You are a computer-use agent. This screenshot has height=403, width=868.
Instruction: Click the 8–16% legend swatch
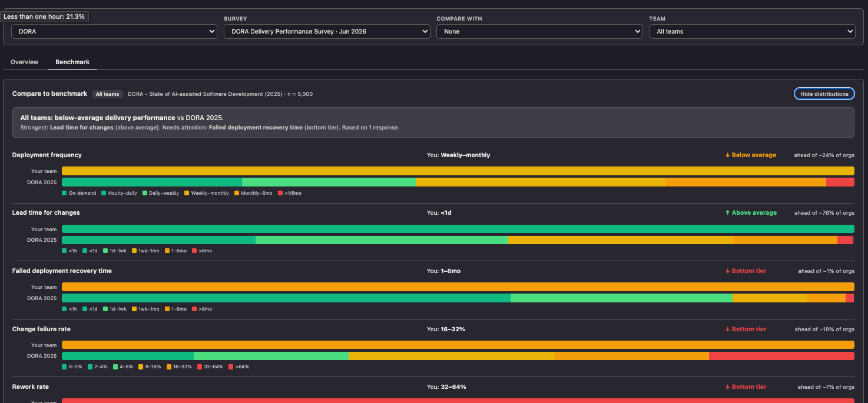point(141,367)
